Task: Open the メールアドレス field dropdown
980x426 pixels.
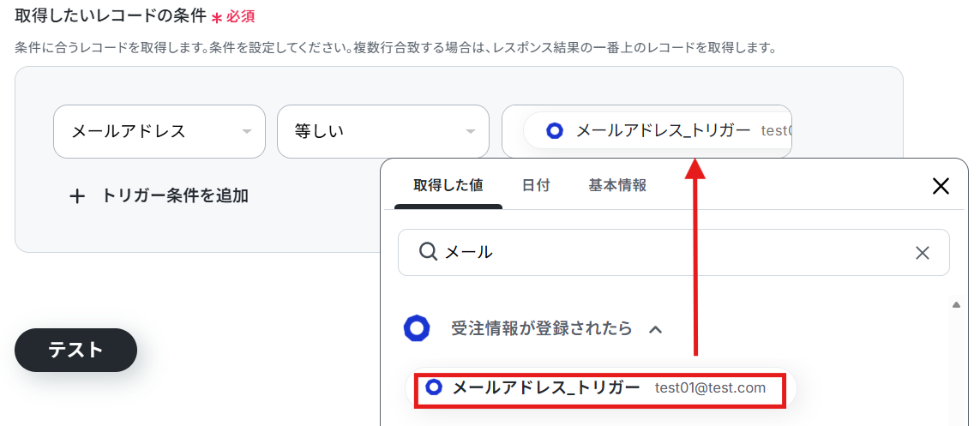Action: coord(159,131)
